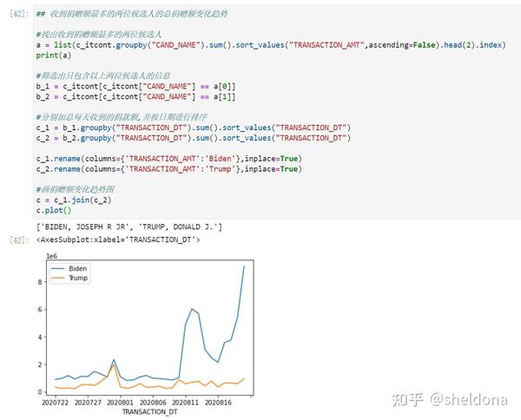Click the markdown heading comment at cell top
Screen dimensions: 521x420
pyautogui.click(x=139, y=15)
